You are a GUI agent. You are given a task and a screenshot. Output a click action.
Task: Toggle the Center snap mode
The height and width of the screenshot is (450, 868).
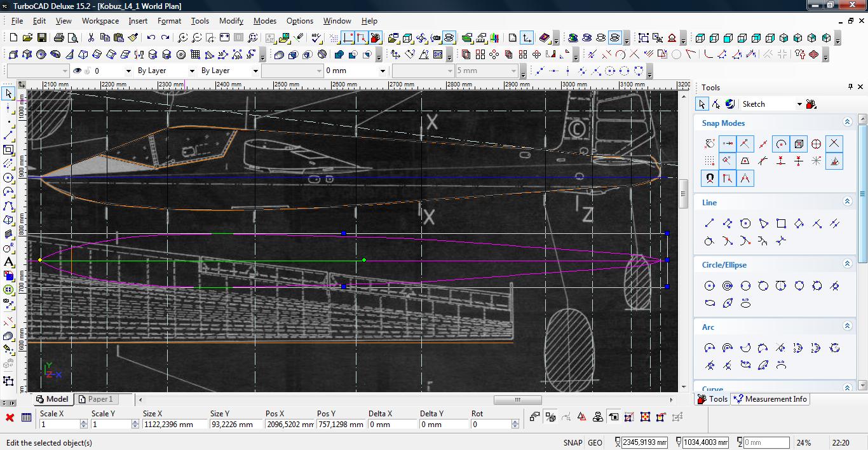tap(781, 144)
